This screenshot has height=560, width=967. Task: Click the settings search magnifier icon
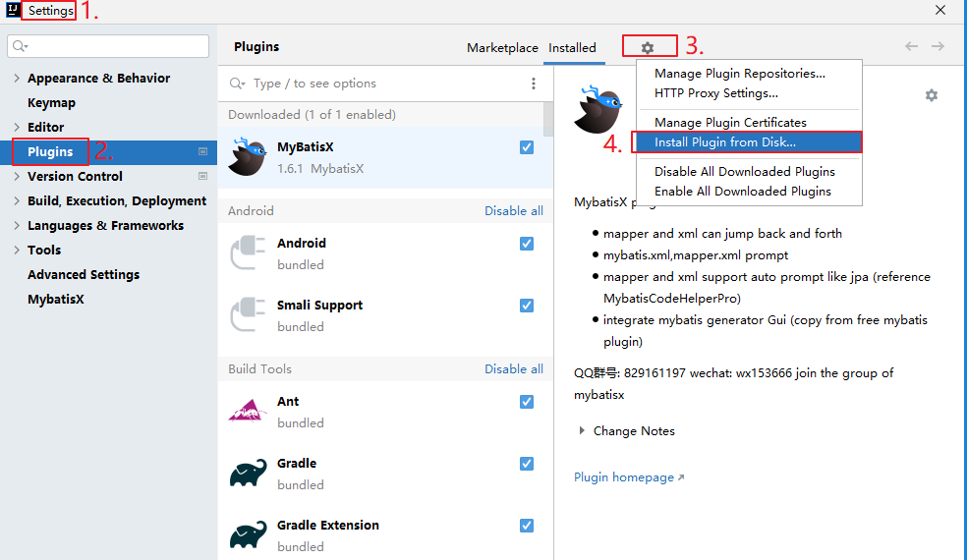click(x=20, y=46)
